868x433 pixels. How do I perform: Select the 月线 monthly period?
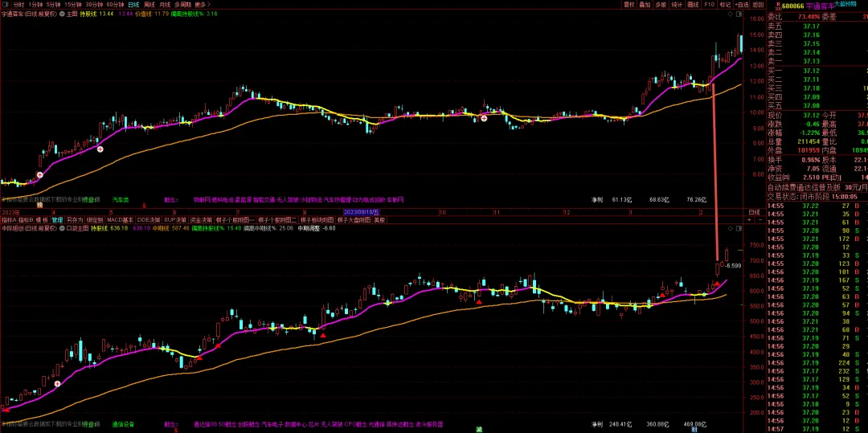[x=165, y=5]
